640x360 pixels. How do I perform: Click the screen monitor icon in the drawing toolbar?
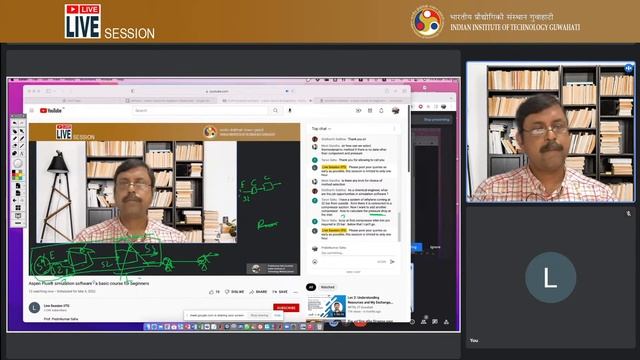[x=18, y=216]
